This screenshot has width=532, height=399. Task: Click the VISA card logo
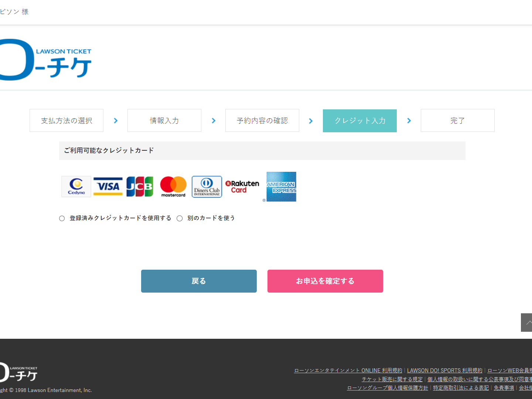coord(108,187)
